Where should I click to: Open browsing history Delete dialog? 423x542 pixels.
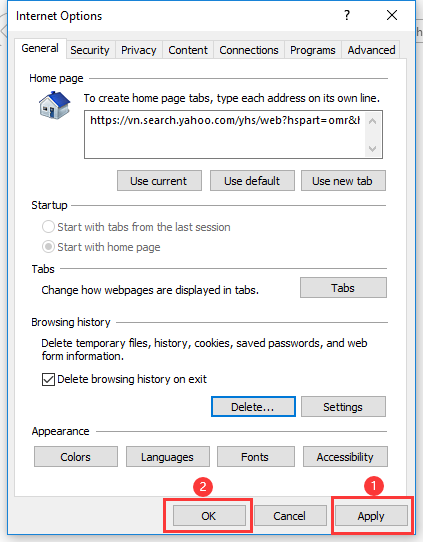coord(253,407)
